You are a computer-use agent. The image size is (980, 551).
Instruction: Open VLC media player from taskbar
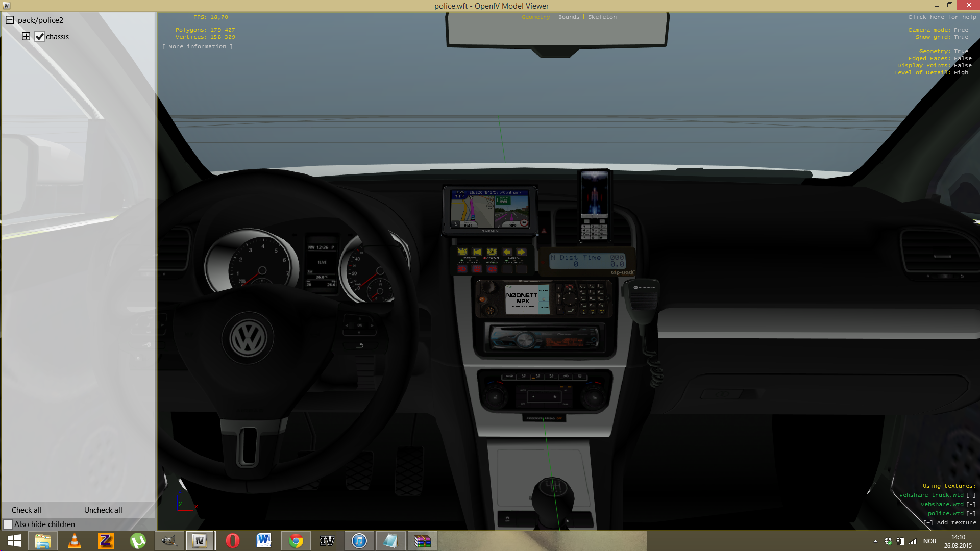(x=75, y=540)
